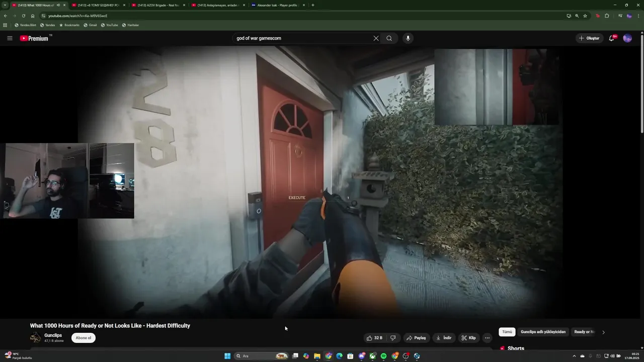Open the media control icon in browser toolbar
The image size is (644, 362).
tap(620, 16)
